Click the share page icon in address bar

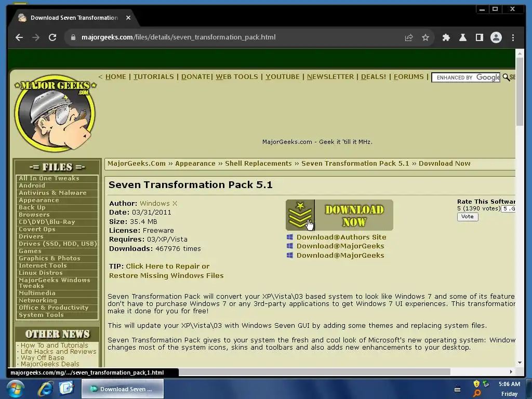pos(409,37)
